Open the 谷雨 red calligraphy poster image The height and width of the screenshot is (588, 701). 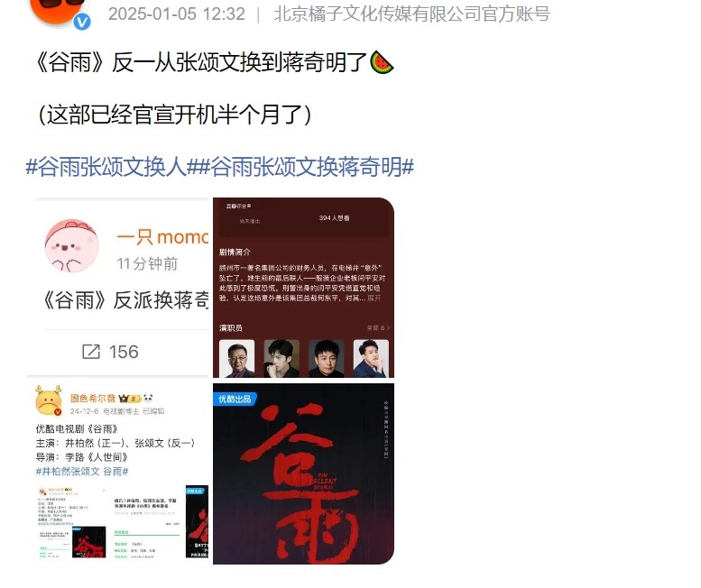pos(303,473)
